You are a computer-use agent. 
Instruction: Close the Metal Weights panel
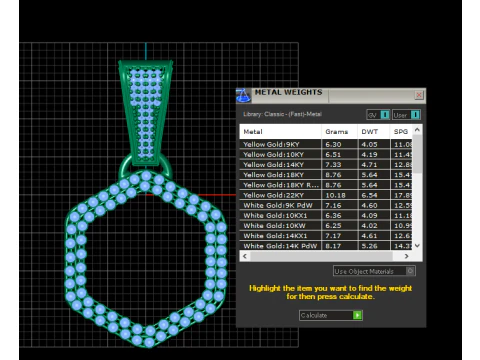tap(419, 95)
